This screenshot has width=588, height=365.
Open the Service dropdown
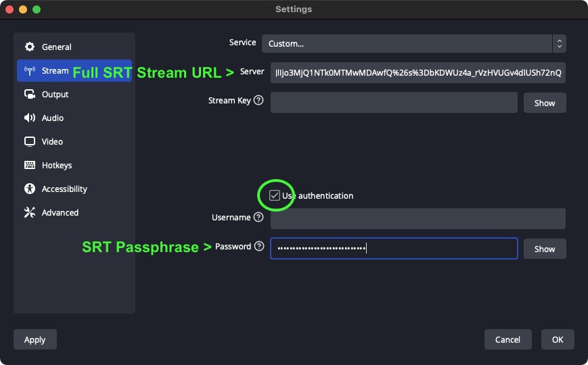click(x=413, y=44)
